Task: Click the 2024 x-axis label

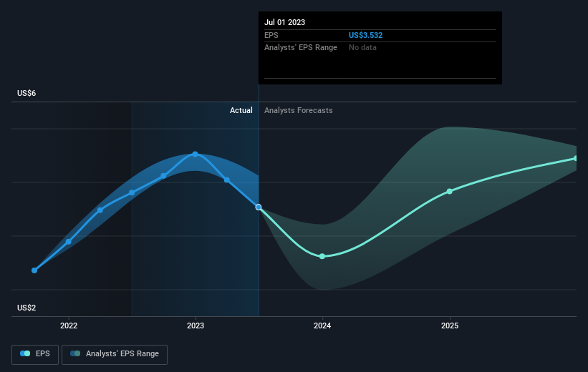Action: 322,326
